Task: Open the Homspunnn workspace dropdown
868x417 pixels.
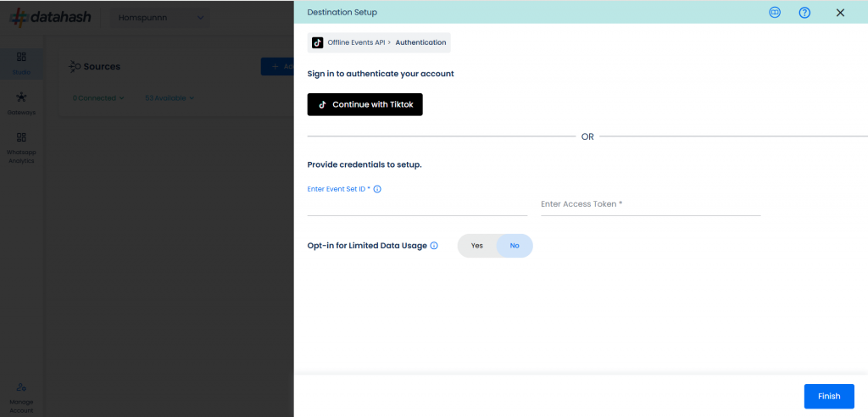Action: pos(160,18)
